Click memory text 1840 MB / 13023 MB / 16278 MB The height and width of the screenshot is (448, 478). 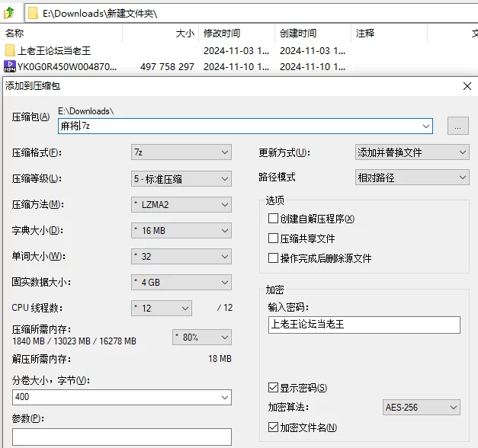[75, 341]
